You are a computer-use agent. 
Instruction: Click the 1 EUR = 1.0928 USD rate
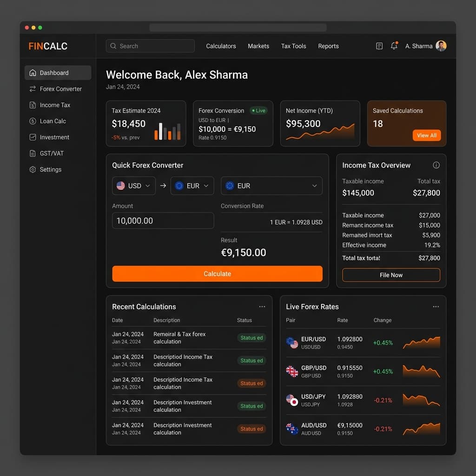pos(296,222)
